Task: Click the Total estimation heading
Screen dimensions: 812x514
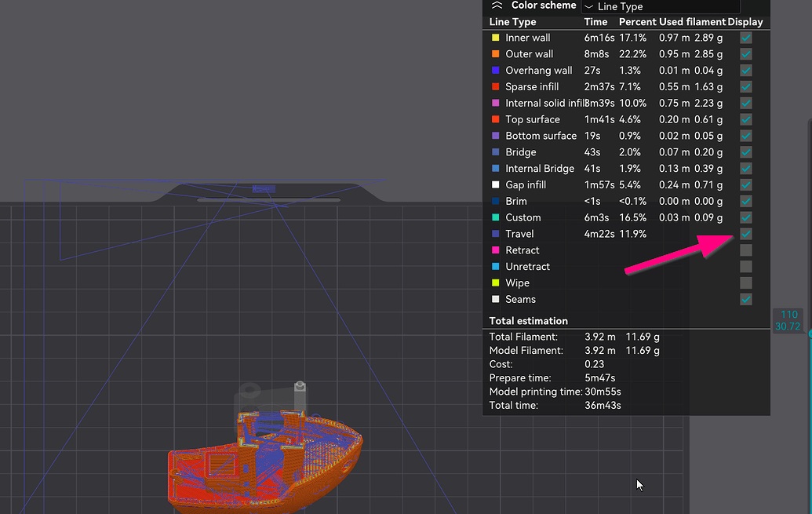Action: pos(528,321)
